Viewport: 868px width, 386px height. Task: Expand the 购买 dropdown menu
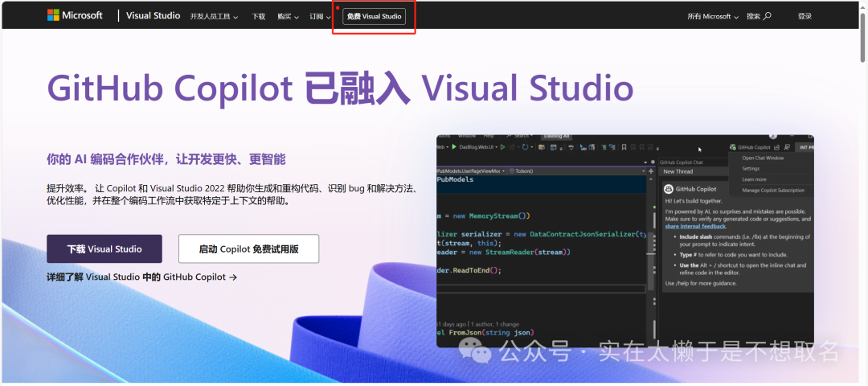(288, 17)
